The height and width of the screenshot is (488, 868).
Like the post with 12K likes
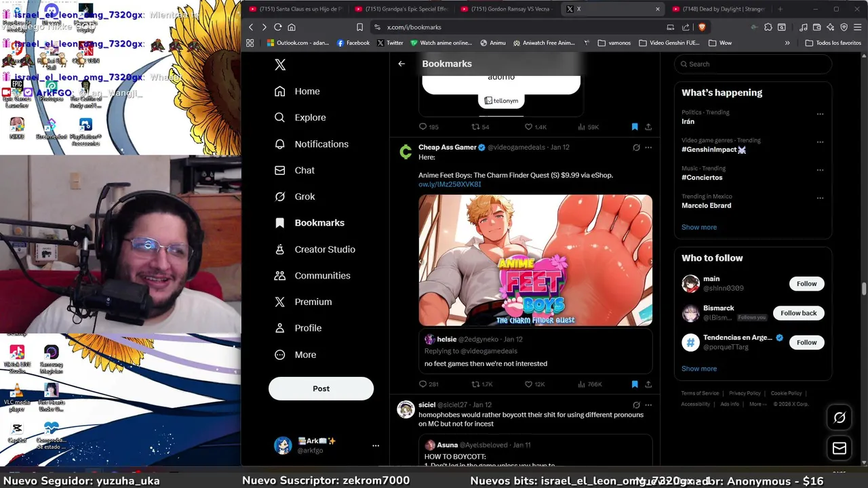(528, 384)
